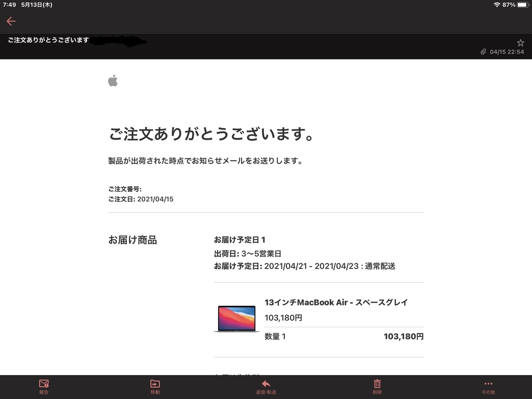Tap the MacBook Air product thumbnail

tap(237, 319)
